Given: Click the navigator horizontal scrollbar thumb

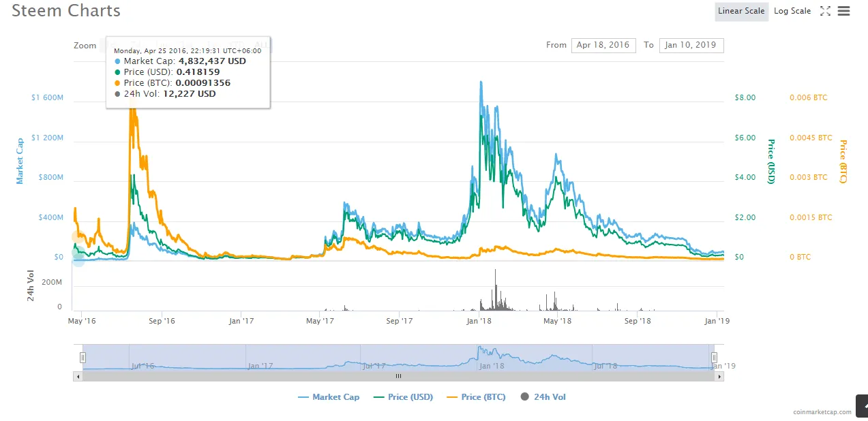Looking at the screenshot, I should coord(399,375).
